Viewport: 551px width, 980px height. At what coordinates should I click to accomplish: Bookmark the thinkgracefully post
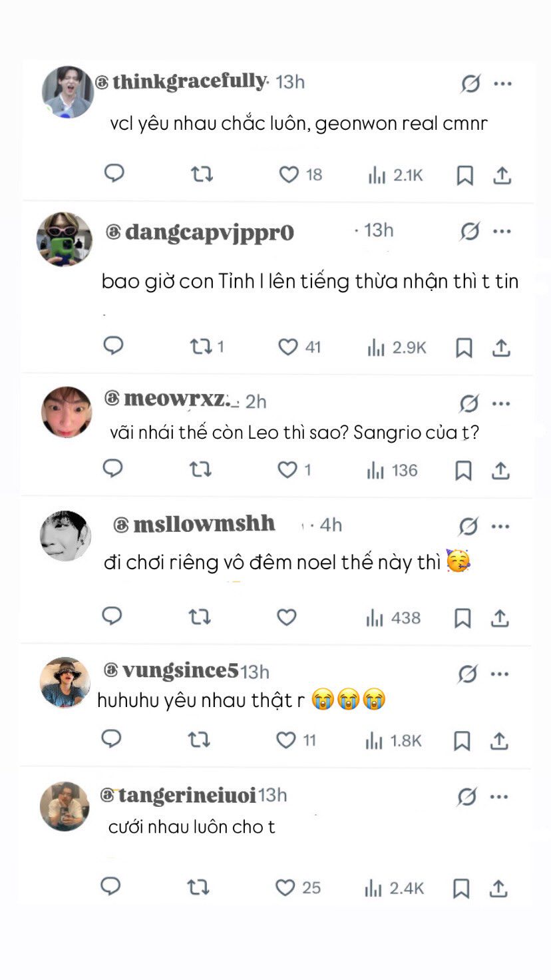[464, 176]
